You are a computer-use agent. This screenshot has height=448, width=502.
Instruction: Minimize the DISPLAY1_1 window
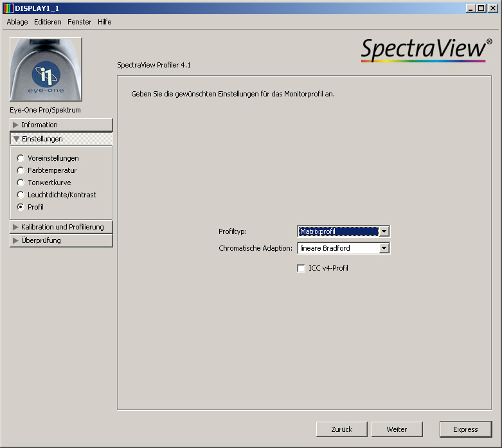point(471,8)
